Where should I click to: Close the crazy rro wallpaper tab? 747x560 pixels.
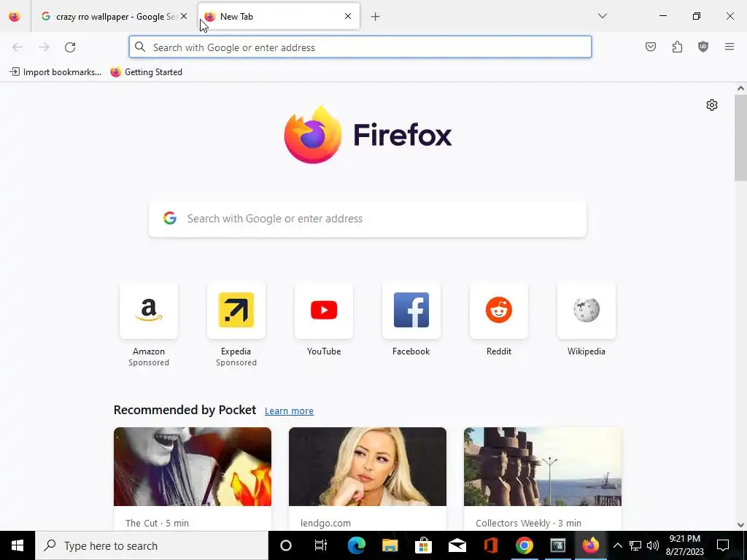point(184,16)
